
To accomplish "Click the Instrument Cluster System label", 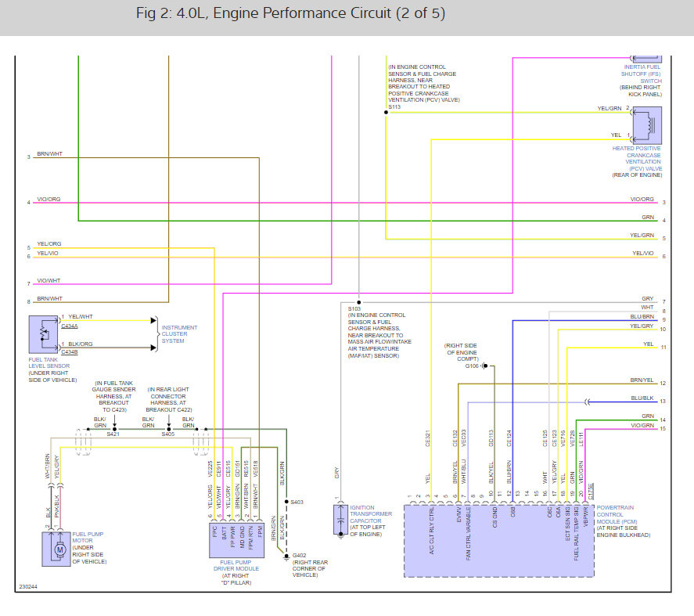I will click(179, 334).
